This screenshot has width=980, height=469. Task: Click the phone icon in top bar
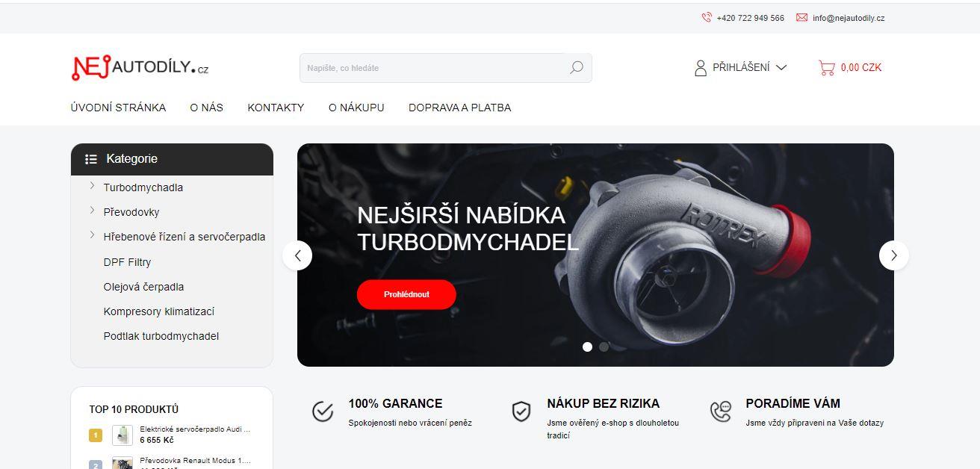click(x=706, y=18)
